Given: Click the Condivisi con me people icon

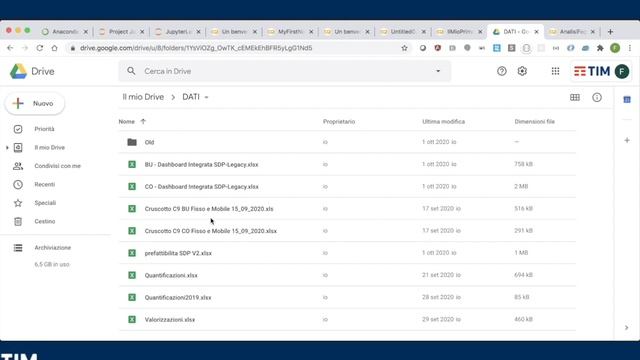Looking at the screenshot, I should 18,166.
